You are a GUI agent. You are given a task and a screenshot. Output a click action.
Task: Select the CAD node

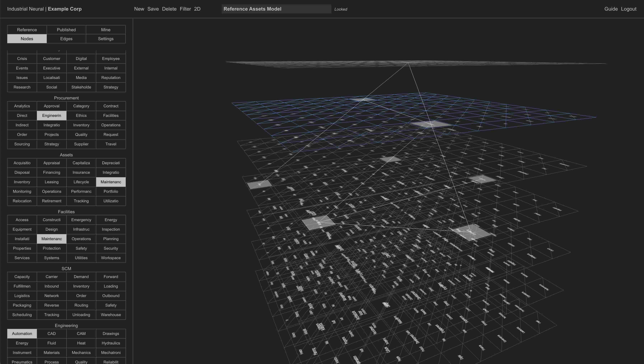52,333
